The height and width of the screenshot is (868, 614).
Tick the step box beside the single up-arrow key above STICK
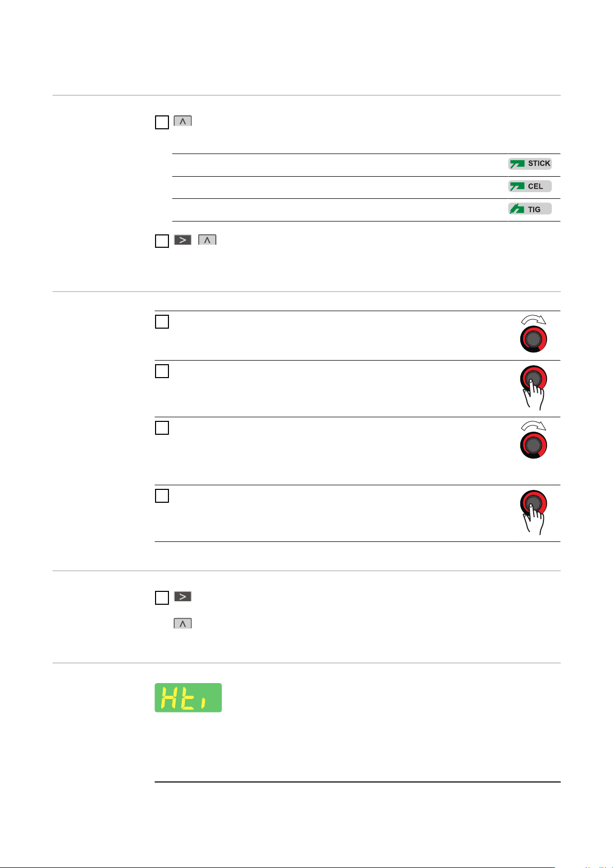[x=162, y=122]
